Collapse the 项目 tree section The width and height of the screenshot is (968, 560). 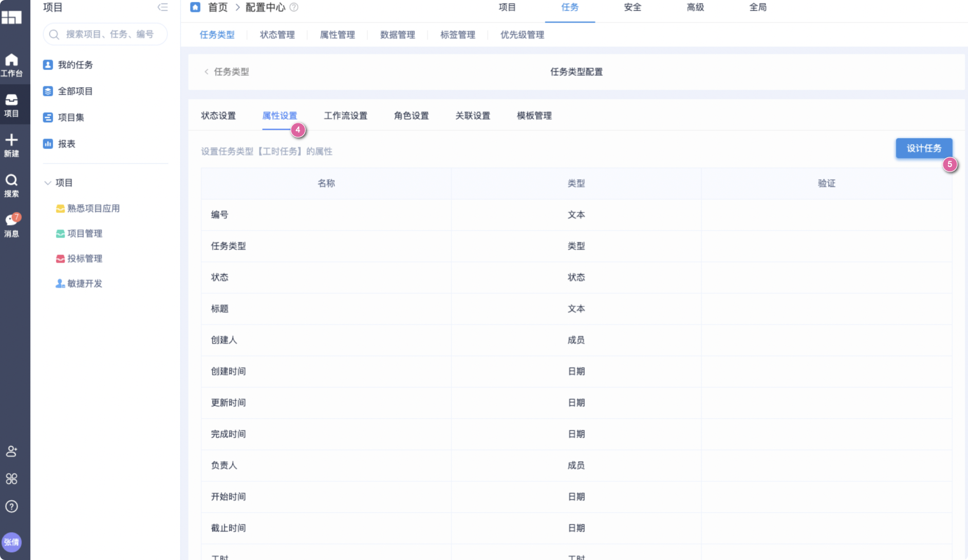coord(48,183)
